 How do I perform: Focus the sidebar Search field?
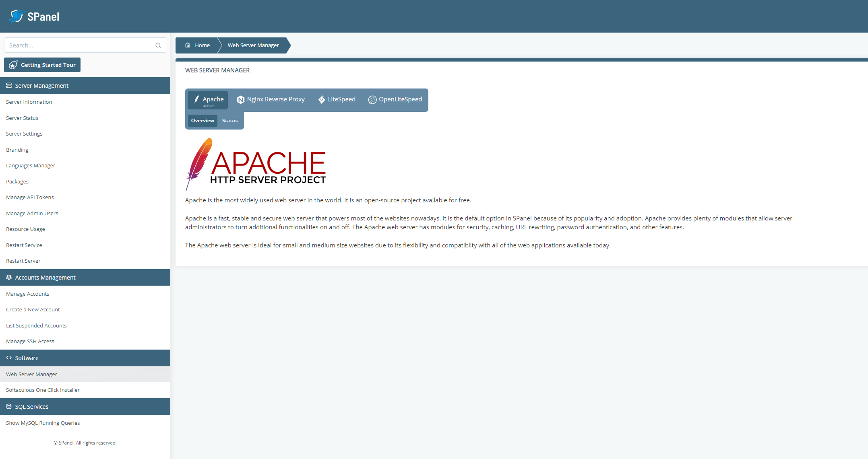pyautogui.click(x=85, y=45)
